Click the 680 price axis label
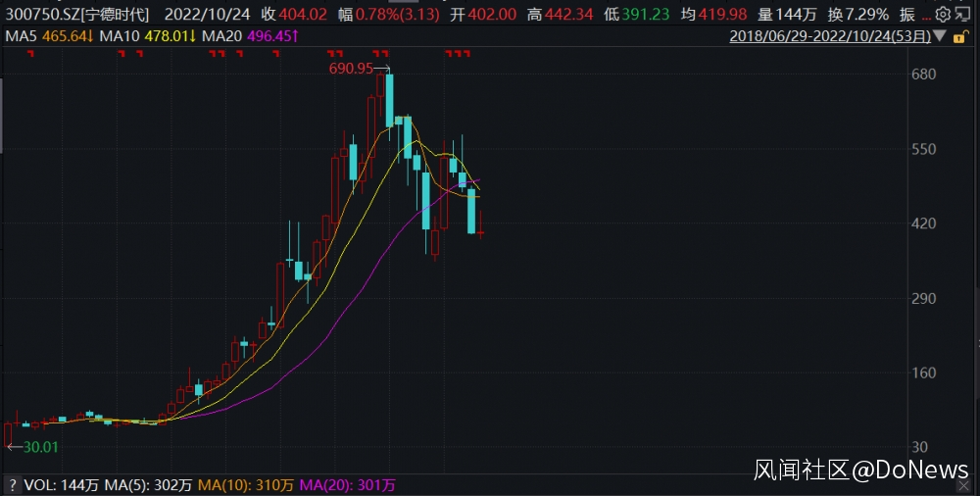The width and height of the screenshot is (980, 496). (924, 74)
